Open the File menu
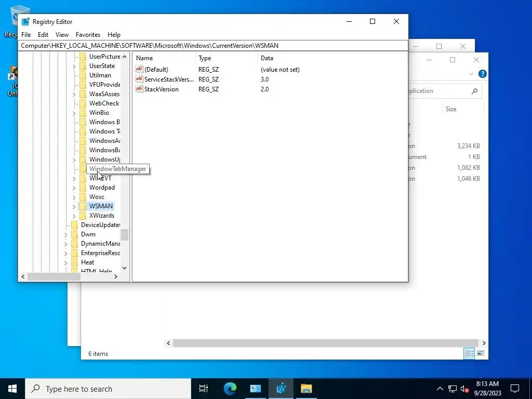The width and height of the screenshot is (532, 399). (26, 35)
